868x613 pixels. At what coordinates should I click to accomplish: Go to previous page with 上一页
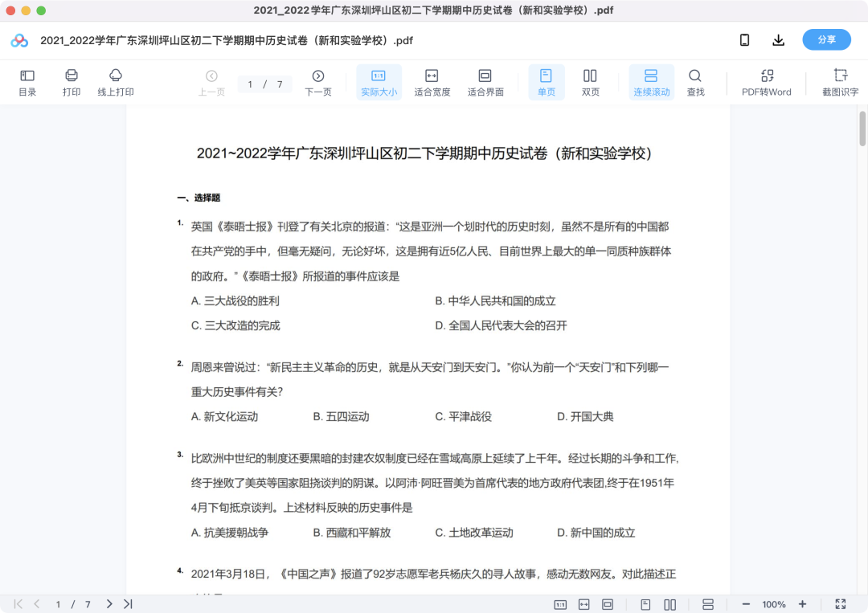[211, 83]
